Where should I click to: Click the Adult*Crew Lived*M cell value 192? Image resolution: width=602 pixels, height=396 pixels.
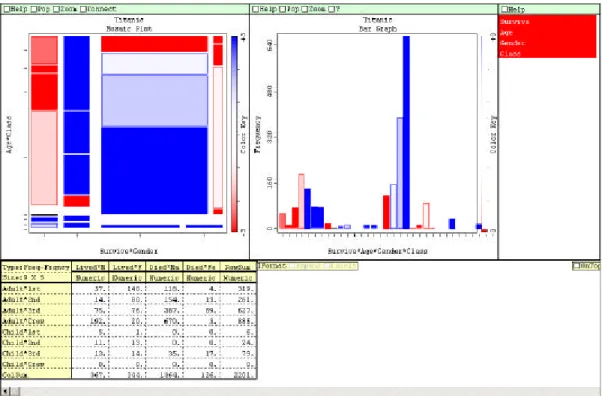pos(90,321)
